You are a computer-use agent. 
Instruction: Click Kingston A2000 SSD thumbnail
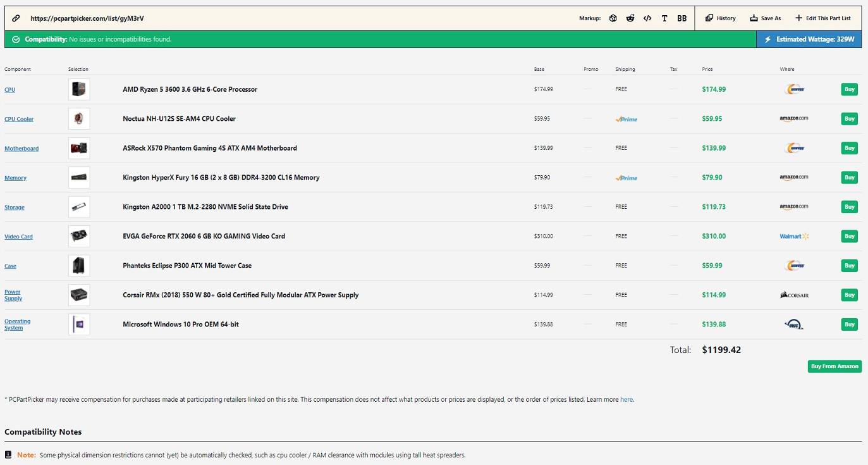pyautogui.click(x=79, y=207)
